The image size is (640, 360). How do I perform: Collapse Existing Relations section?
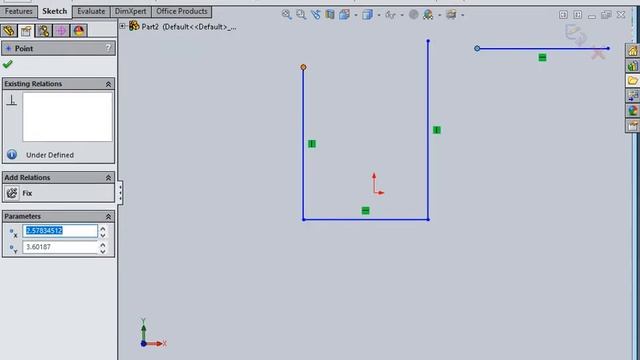(x=108, y=84)
